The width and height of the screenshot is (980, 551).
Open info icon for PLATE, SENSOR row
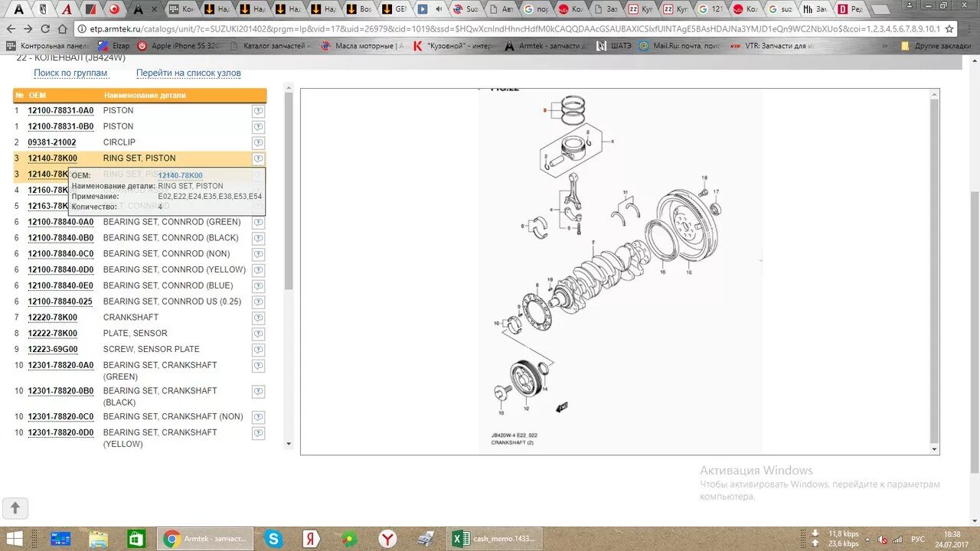tap(259, 334)
